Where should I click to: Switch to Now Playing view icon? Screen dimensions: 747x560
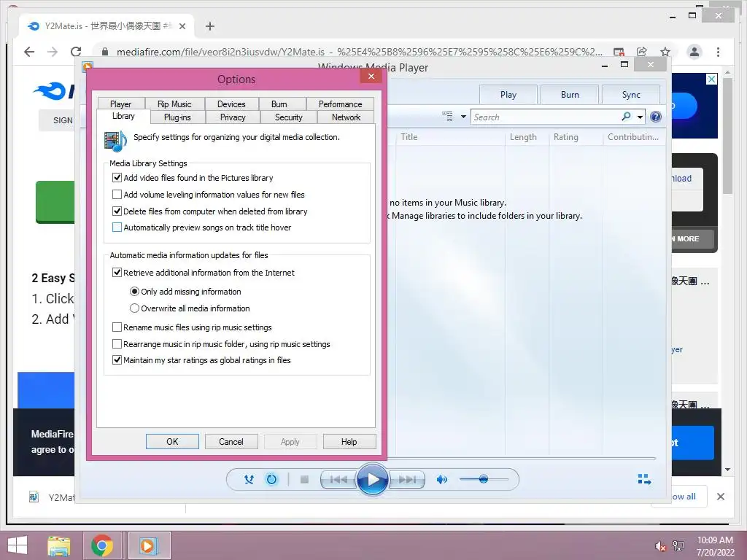click(x=644, y=479)
